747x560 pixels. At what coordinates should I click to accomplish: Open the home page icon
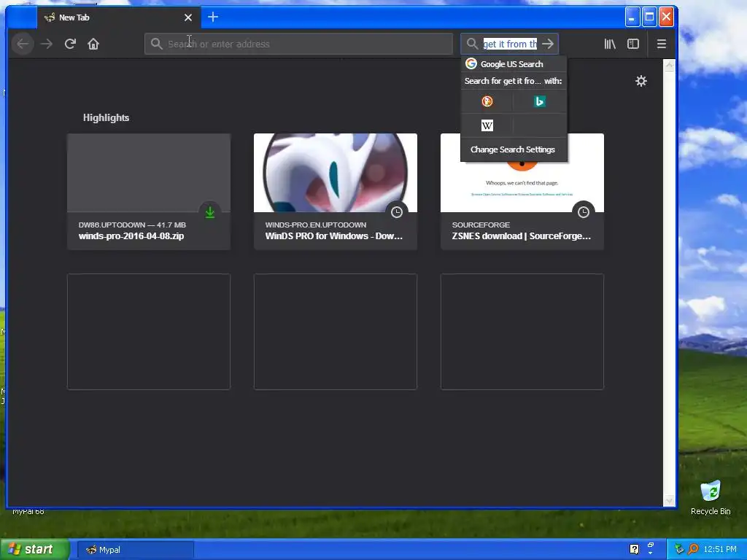pos(93,44)
